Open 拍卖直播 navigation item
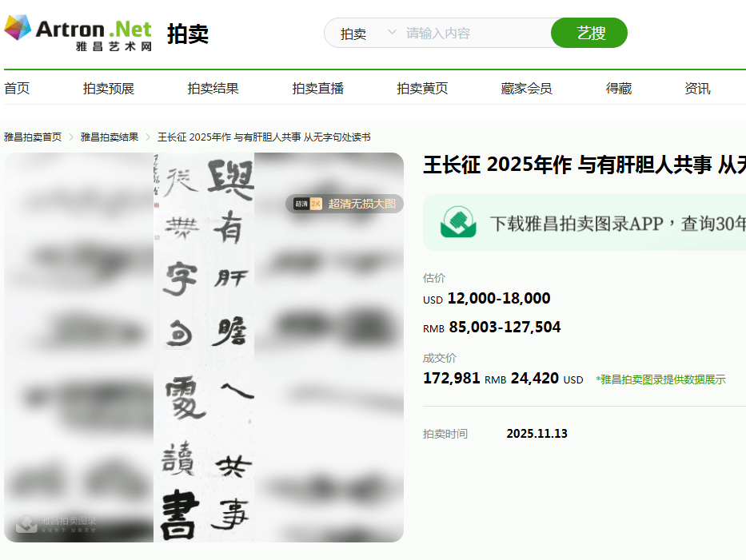The width and height of the screenshot is (746, 560). [x=317, y=89]
